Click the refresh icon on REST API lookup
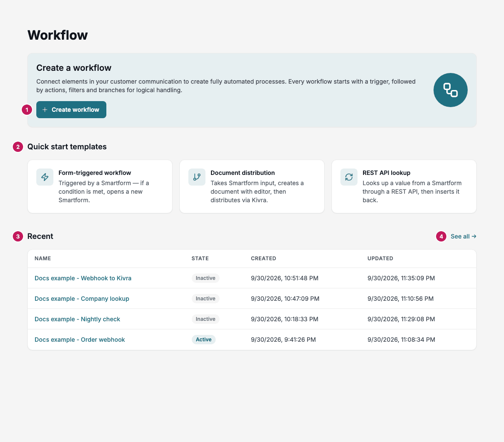 [x=349, y=177]
